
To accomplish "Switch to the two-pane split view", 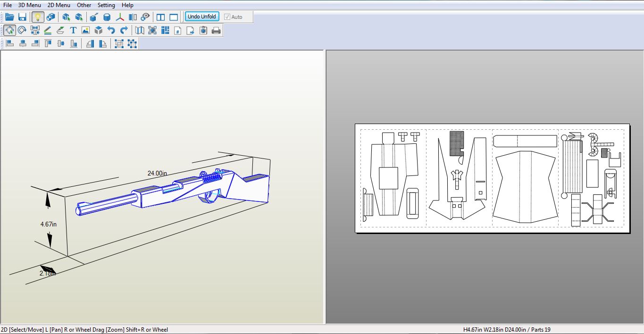I will 161,17.
